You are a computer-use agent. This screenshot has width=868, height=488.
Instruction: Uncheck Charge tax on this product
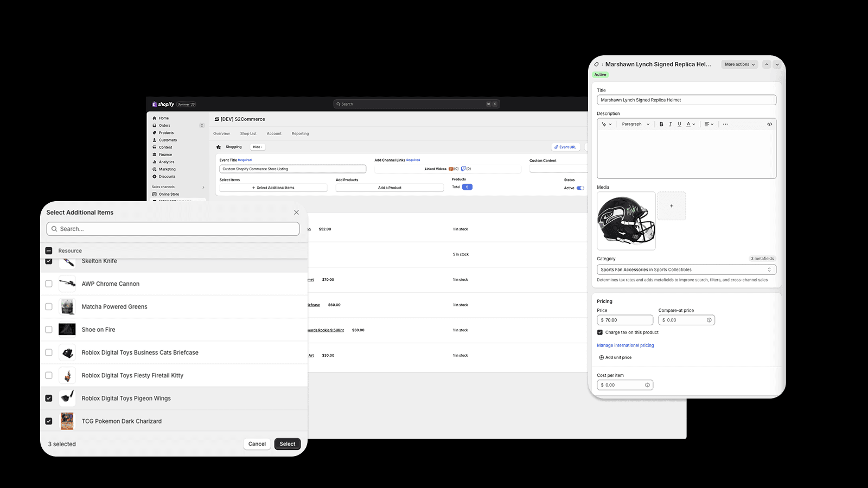(599, 332)
